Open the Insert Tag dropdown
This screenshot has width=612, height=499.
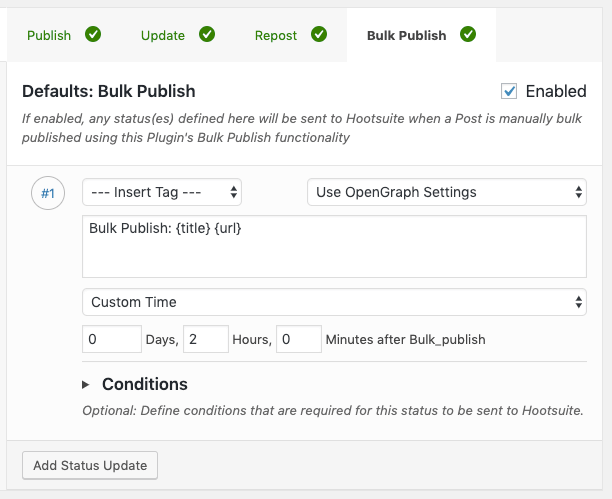point(162,192)
